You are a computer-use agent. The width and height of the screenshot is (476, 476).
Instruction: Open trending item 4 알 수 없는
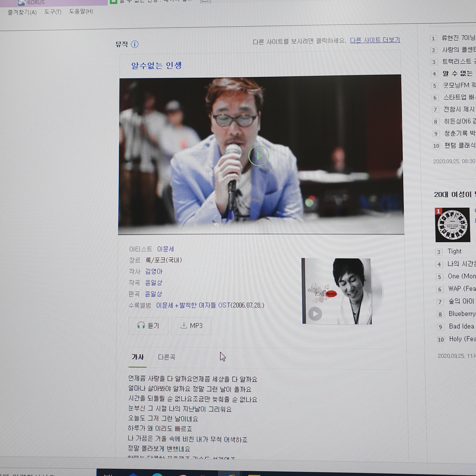pyautogui.click(x=459, y=73)
